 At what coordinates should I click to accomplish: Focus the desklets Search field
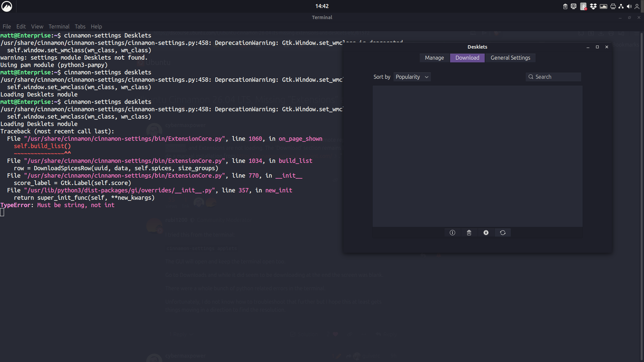pos(553,77)
